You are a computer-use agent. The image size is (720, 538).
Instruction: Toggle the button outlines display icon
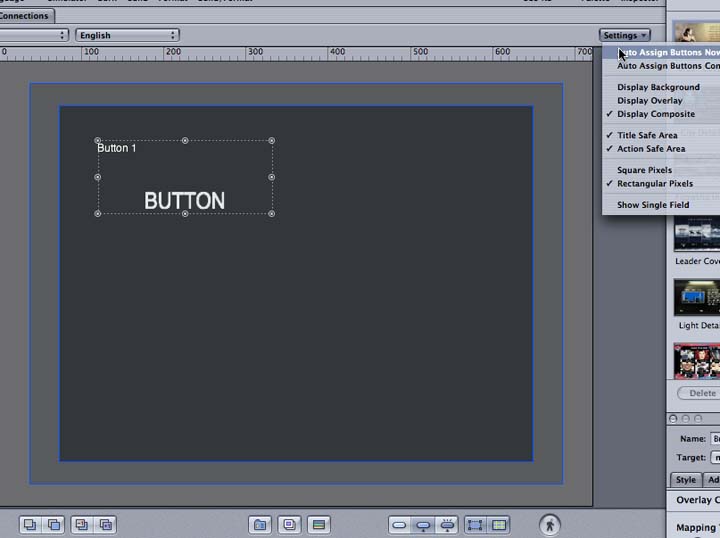475,524
